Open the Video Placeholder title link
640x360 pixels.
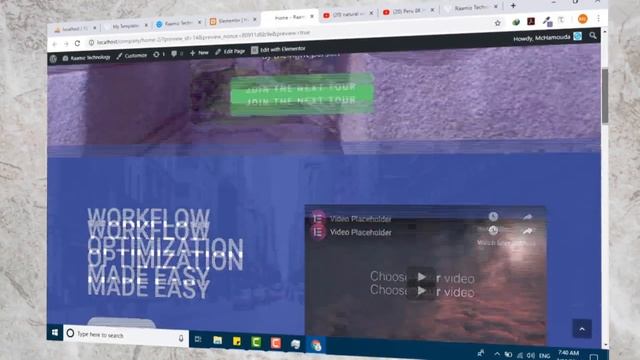[x=360, y=232]
